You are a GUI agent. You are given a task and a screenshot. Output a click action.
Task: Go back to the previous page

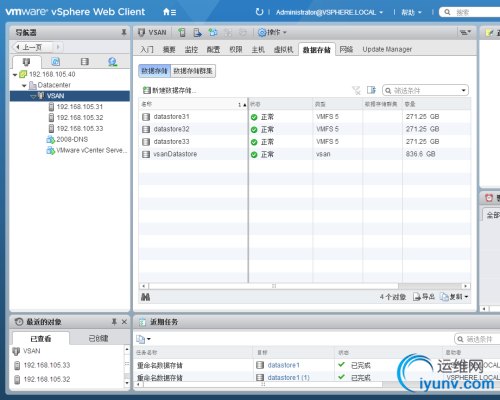tap(33, 47)
